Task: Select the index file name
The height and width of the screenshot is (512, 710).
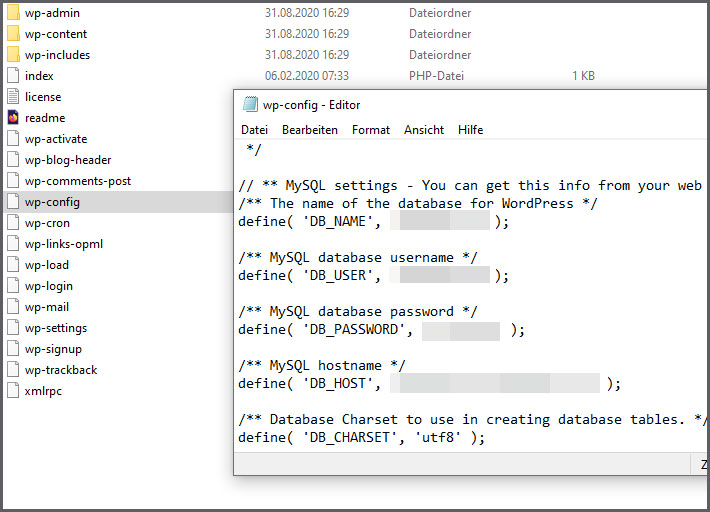Action: pyautogui.click(x=39, y=76)
